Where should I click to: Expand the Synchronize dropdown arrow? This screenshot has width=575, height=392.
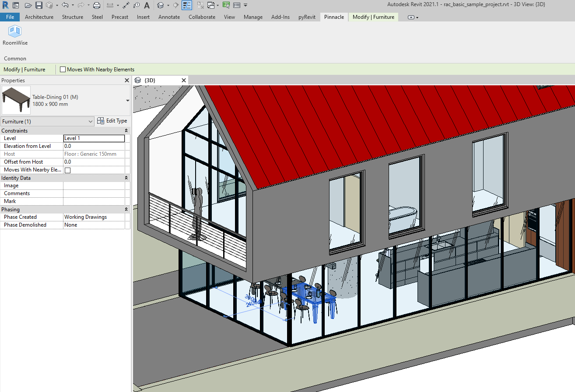coord(57,6)
